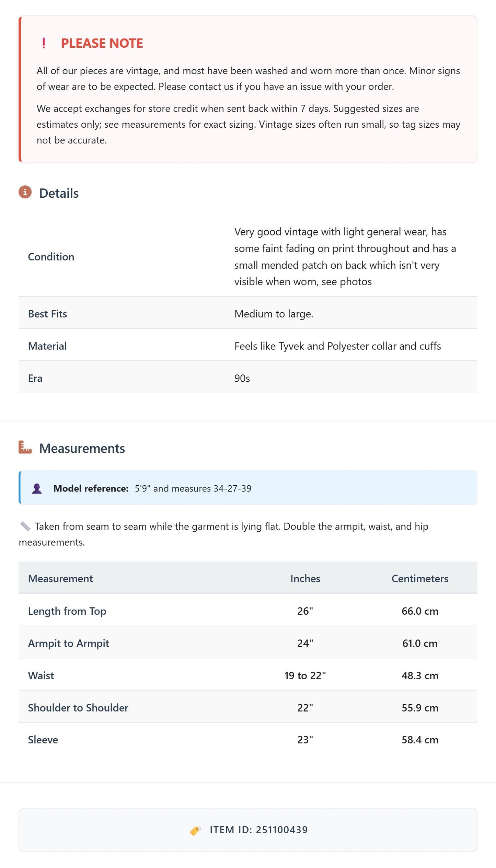Click the small gray ruler emoji icon
Image resolution: width=496 pixels, height=868 pixels.
25,526
